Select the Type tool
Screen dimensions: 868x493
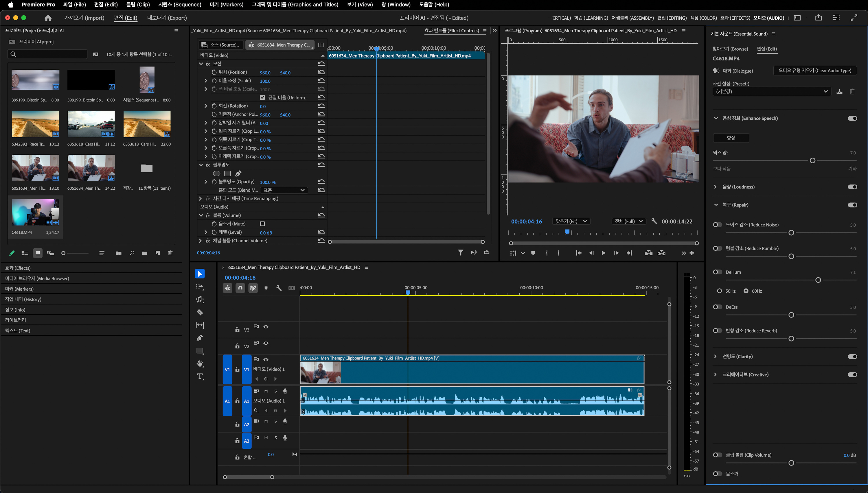pos(200,376)
